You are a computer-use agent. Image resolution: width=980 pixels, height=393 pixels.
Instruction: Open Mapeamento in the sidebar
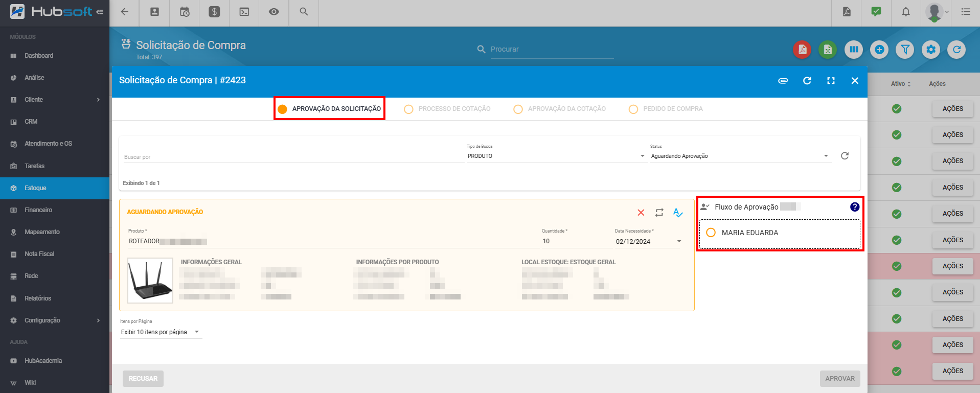tap(55, 232)
